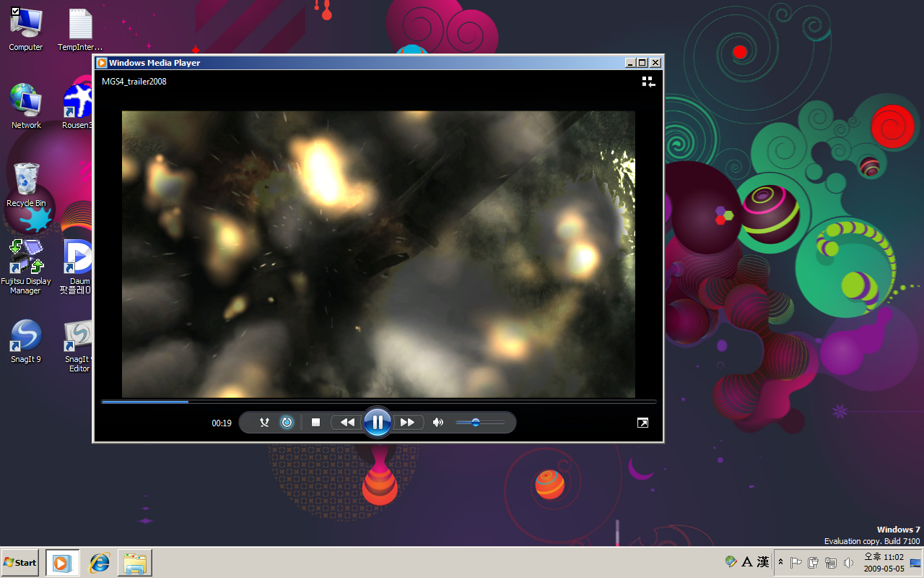
Task: Mute the player volume speaker icon
Action: click(437, 423)
